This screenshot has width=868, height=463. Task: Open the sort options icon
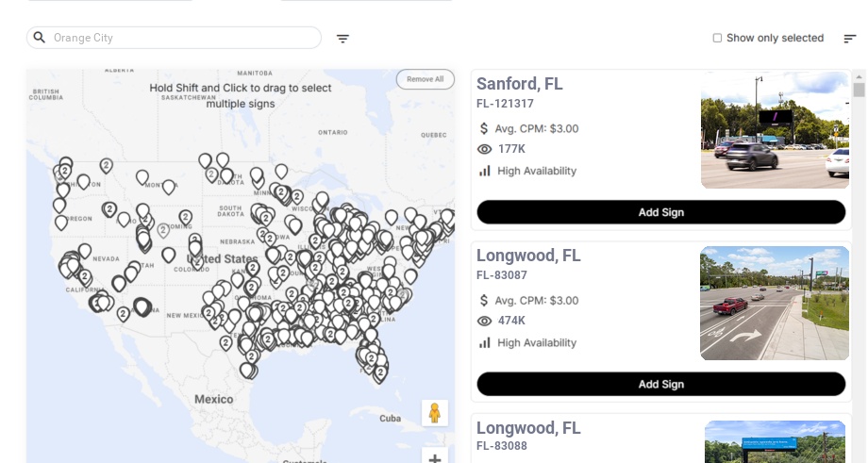pos(849,39)
